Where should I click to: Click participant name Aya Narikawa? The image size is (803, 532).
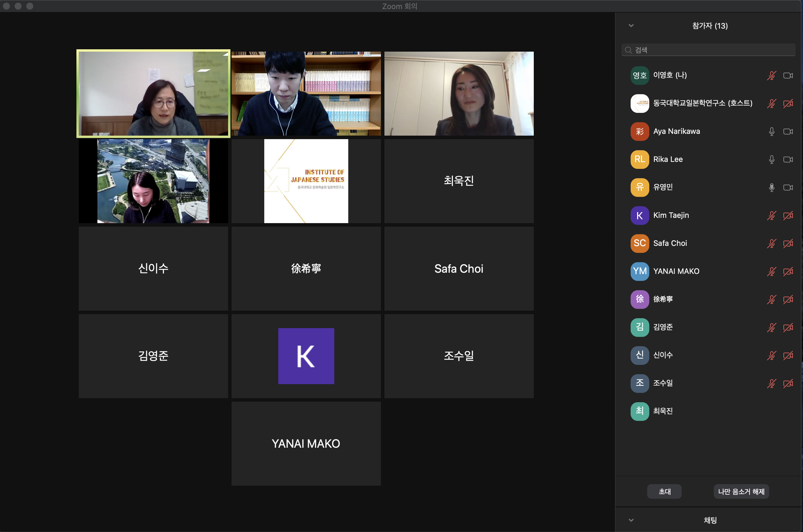[676, 131]
